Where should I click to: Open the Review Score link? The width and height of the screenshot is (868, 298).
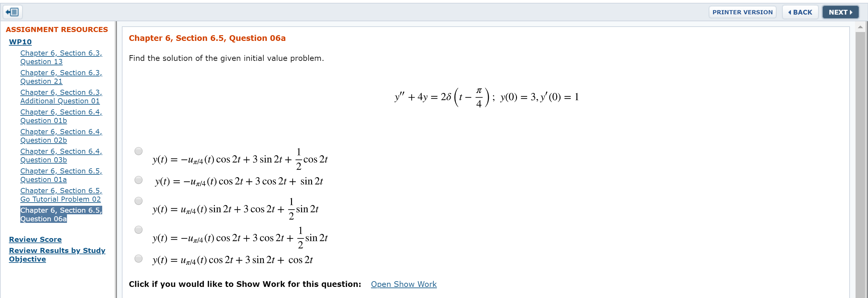click(x=35, y=239)
